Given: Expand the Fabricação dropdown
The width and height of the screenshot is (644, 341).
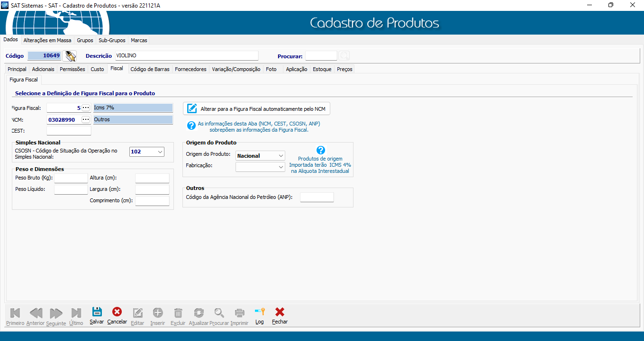Looking at the screenshot, I should (x=281, y=167).
